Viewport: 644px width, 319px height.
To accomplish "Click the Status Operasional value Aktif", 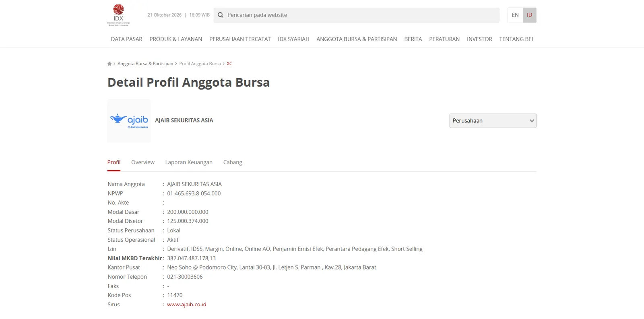I will click(173, 240).
